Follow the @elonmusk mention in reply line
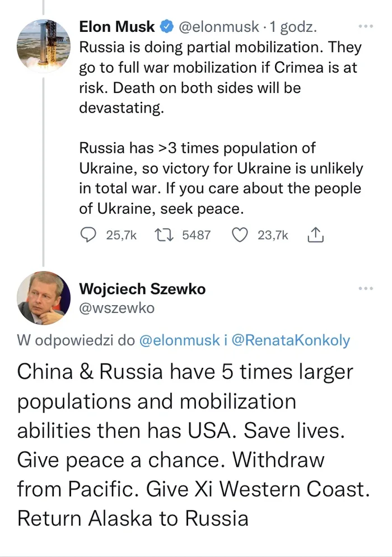 [179, 340]
